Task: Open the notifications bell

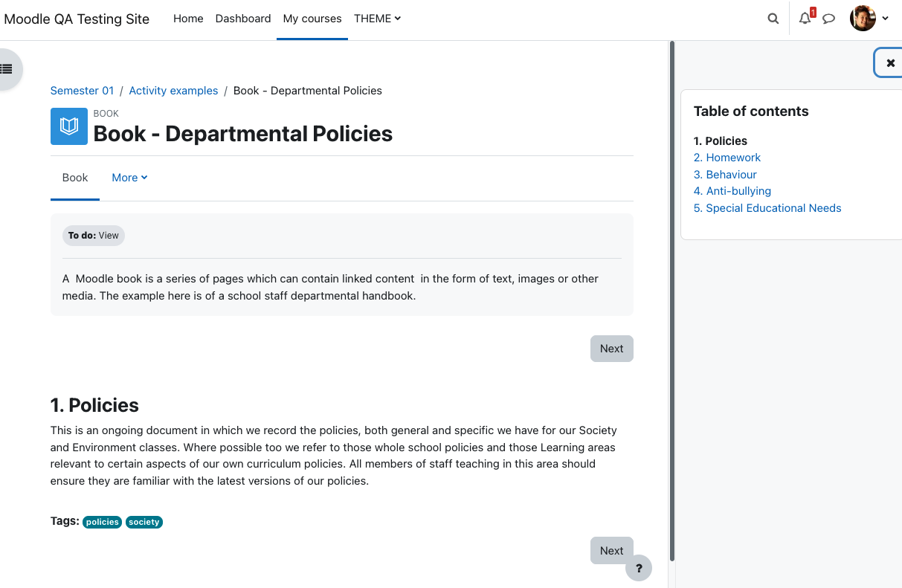Action: (805, 19)
